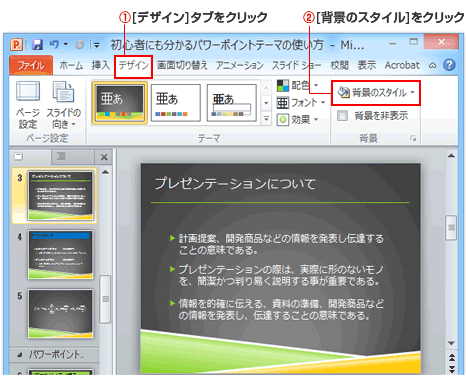Select slide 5 thumbnail

(60, 313)
